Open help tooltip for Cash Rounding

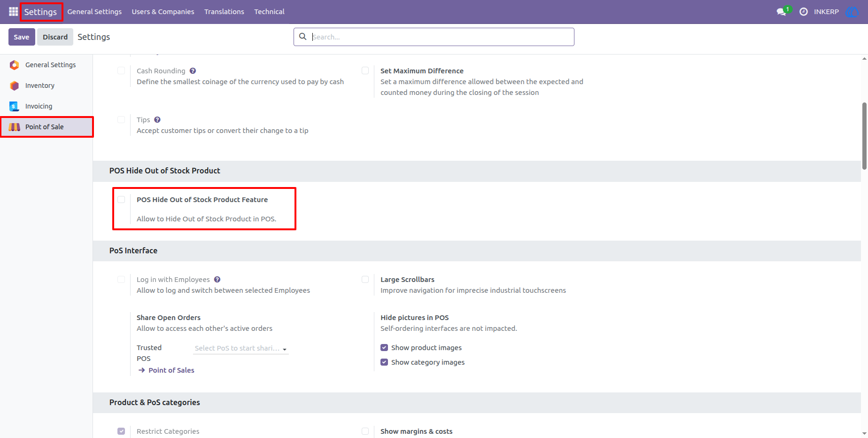click(193, 71)
